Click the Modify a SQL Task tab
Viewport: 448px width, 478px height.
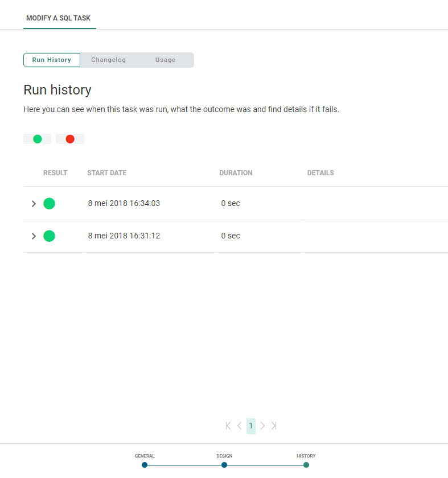click(x=59, y=18)
